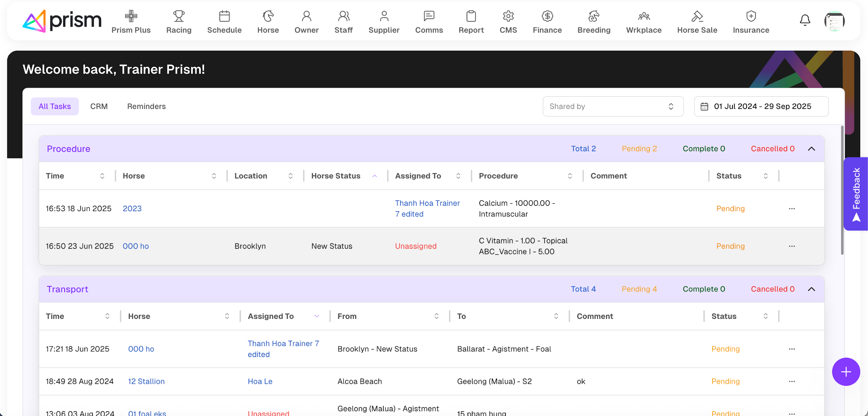Image resolution: width=868 pixels, height=416 pixels.
Task: Open the Finance dollar icon
Action: pos(547,16)
